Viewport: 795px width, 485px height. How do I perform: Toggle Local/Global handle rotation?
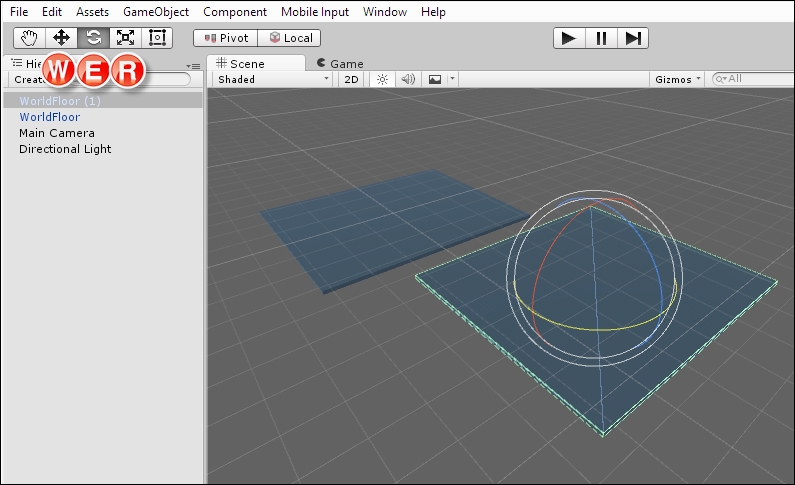(289, 38)
